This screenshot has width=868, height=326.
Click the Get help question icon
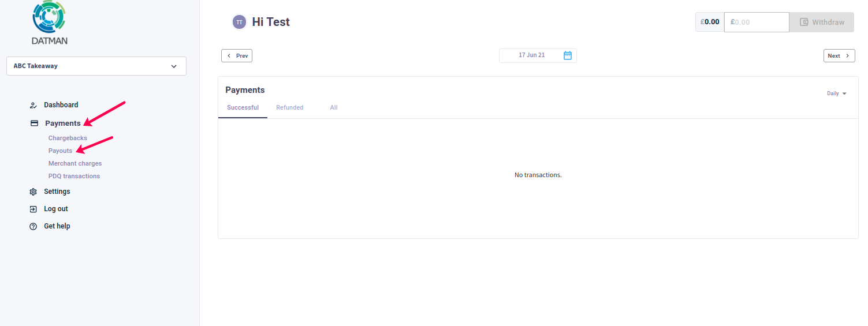pyautogui.click(x=33, y=227)
